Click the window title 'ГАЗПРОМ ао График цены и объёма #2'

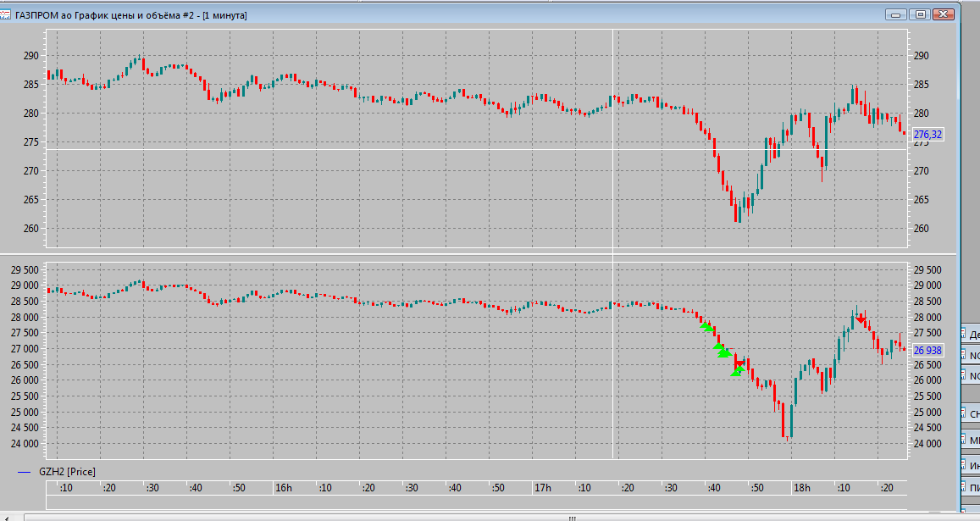(x=105, y=15)
